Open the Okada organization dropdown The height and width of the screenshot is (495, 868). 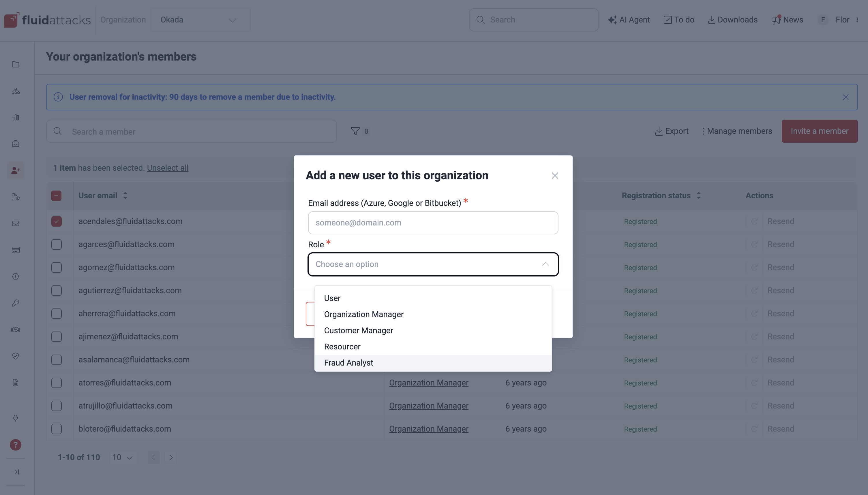(201, 20)
